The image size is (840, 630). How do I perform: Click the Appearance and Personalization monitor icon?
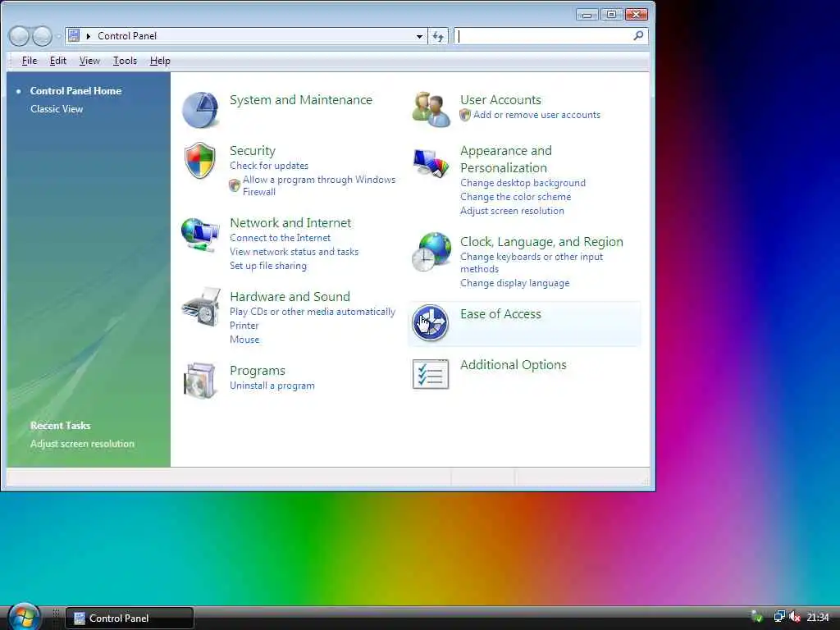click(x=431, y=163)
